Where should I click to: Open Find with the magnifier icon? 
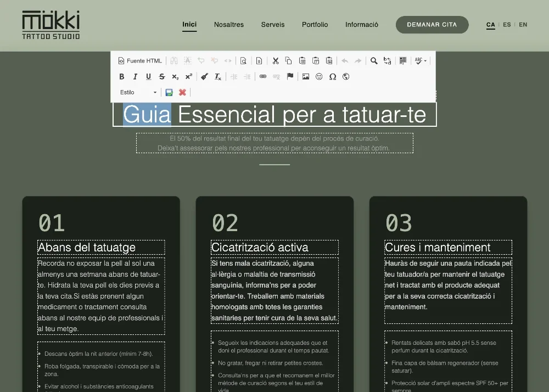(374, 61)
